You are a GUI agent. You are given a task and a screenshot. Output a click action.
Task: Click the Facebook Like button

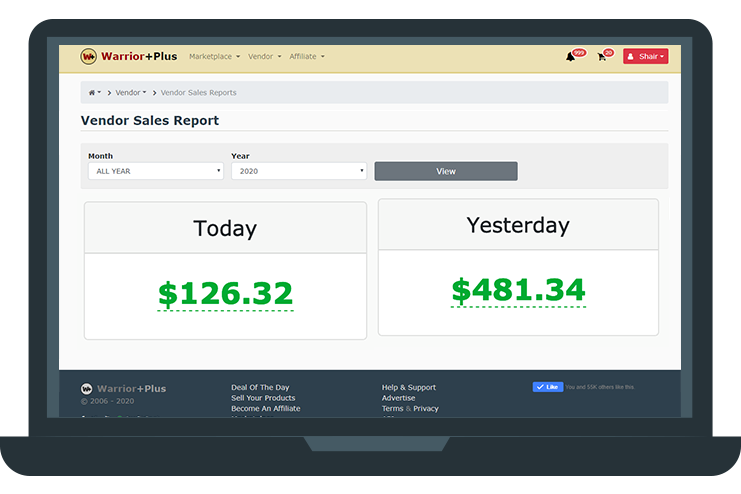548,387
